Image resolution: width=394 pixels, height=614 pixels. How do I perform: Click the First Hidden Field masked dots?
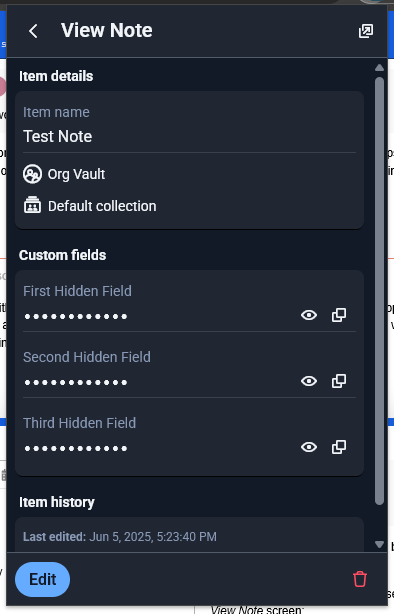[76, 316]
